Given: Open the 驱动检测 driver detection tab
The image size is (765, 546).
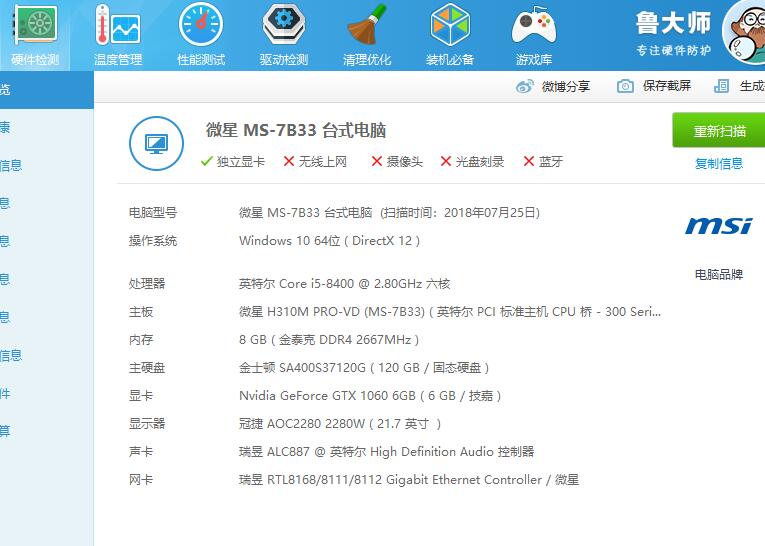Looking at the screenshot, I should pos(284,35).
